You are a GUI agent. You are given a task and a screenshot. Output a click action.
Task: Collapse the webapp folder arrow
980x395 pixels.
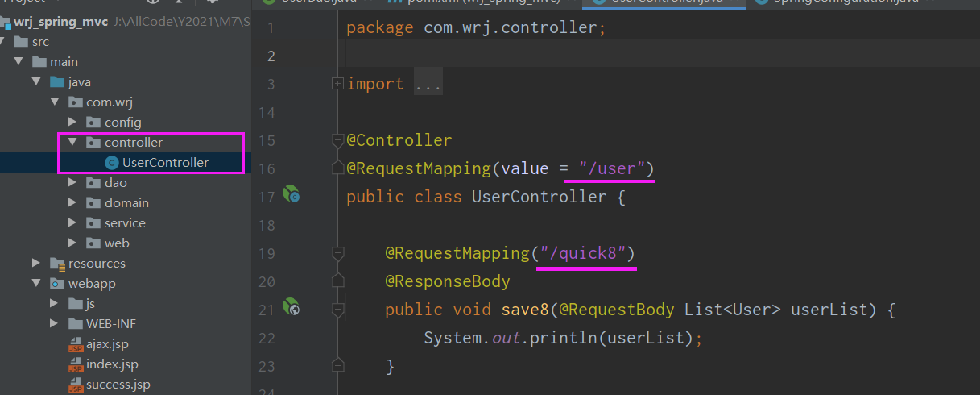tap(36, 284)
